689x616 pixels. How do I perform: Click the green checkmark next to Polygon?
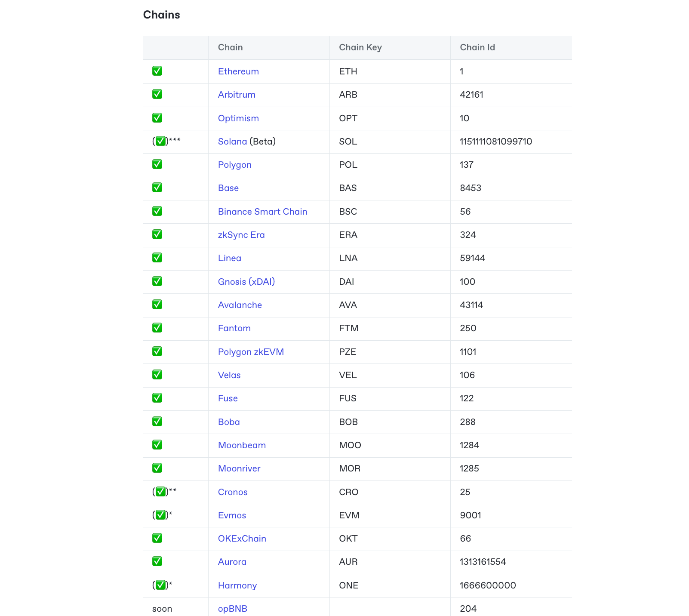(157, 164)
